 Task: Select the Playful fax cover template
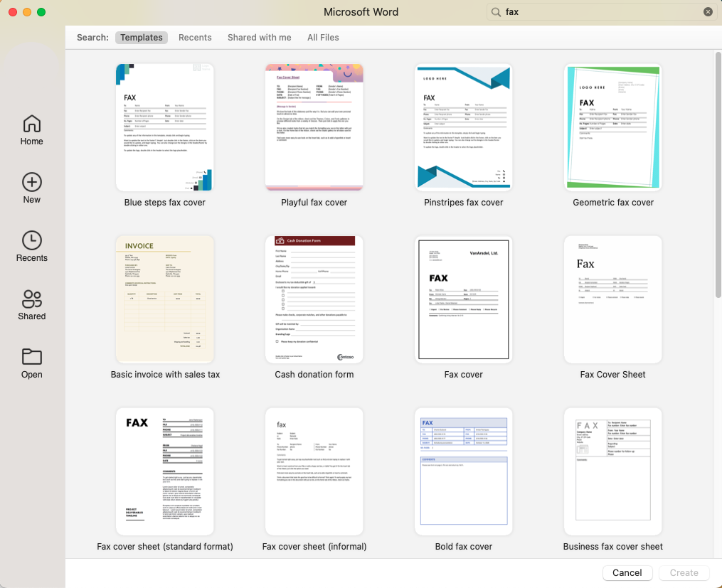tap(314, 127)
